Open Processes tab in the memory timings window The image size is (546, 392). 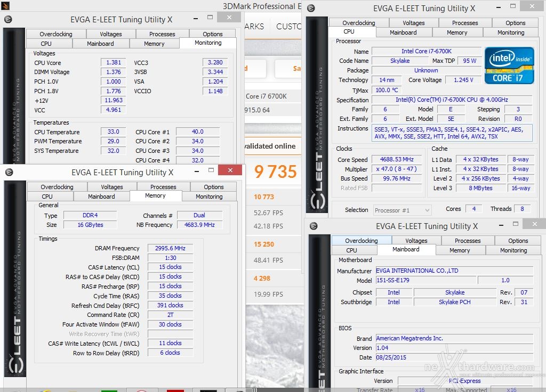[x=163, y=187]
